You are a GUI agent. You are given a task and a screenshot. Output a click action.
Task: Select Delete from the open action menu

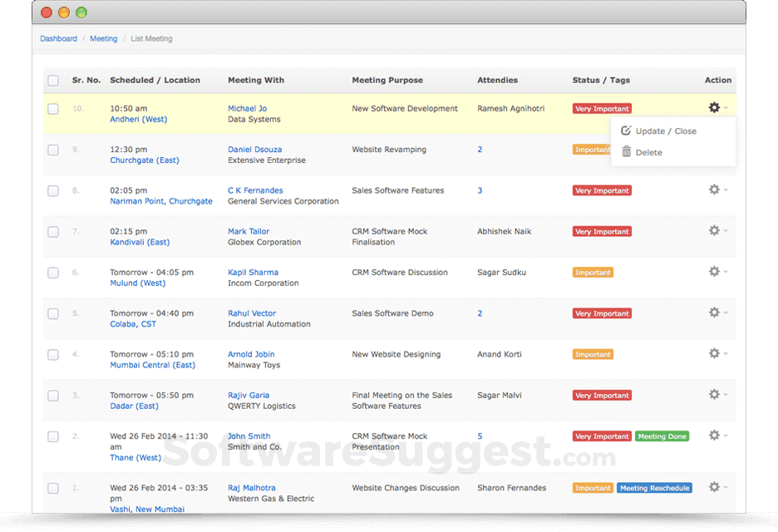(x=649, y=152)
